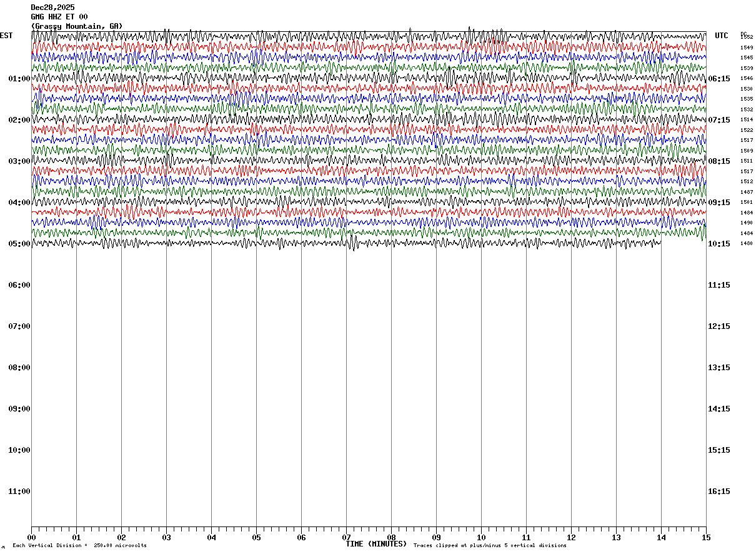This screenshot has width=756, height=554.
Task: Click the 14:15 UTC time label
Action: pyautogui.click(x=719, y=409)
